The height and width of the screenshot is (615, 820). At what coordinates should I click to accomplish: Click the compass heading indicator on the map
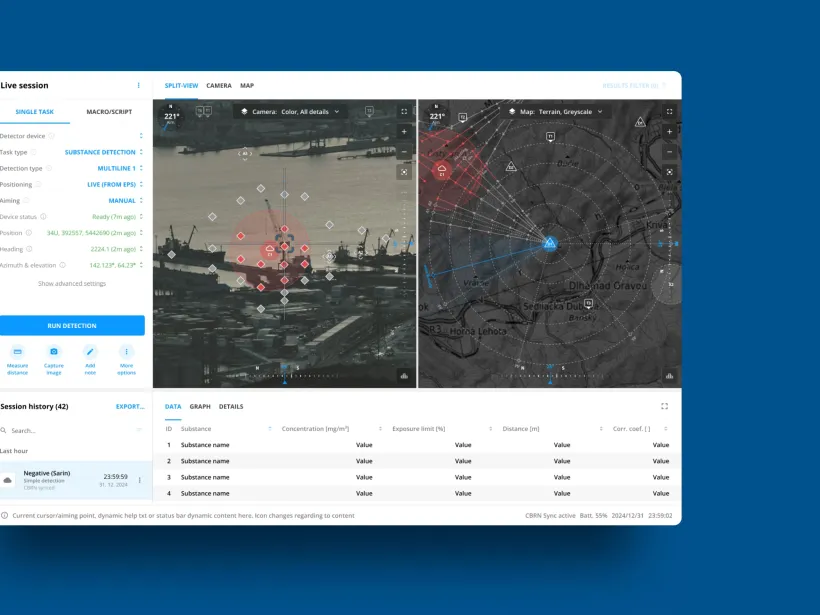435,115
